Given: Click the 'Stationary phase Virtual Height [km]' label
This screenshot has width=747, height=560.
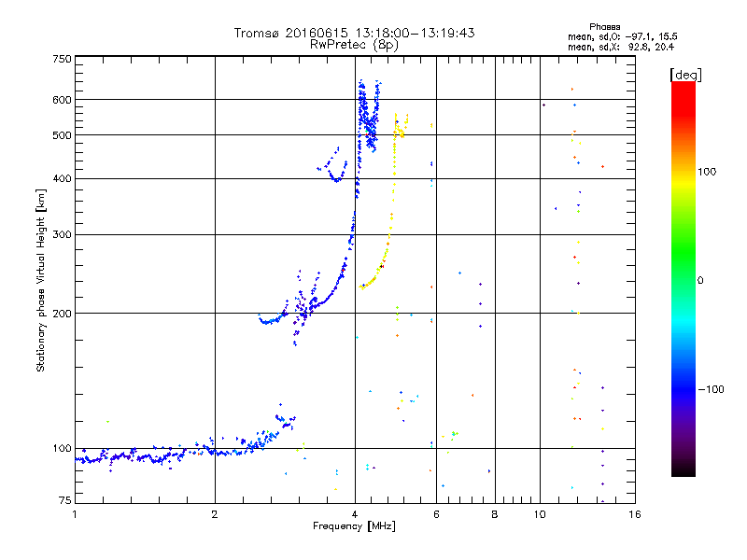Looking at the screenshot, I should 41,280.
